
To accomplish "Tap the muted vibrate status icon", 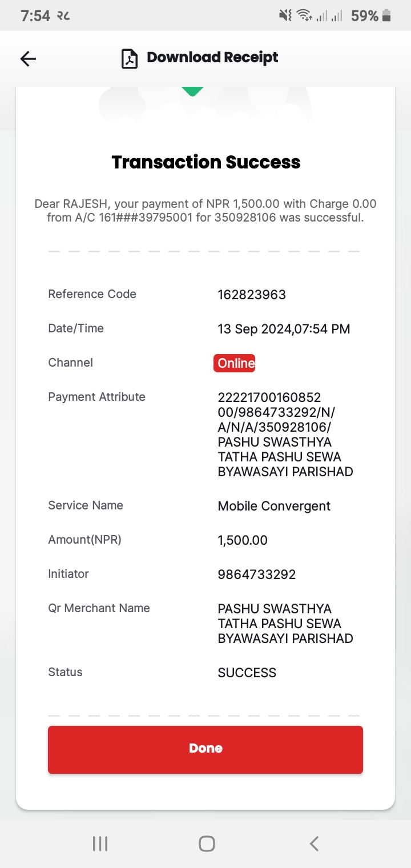I will coord(285,16).
